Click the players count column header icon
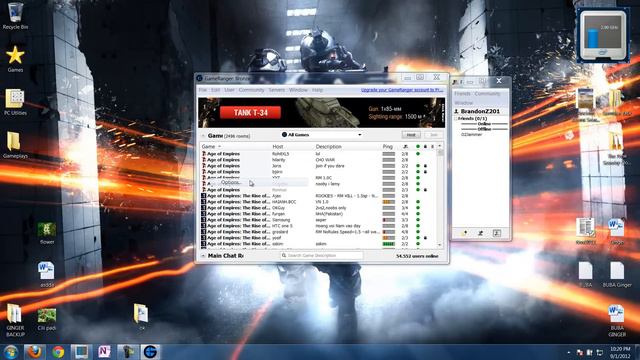640x360 pixels. tap(405, 147)
